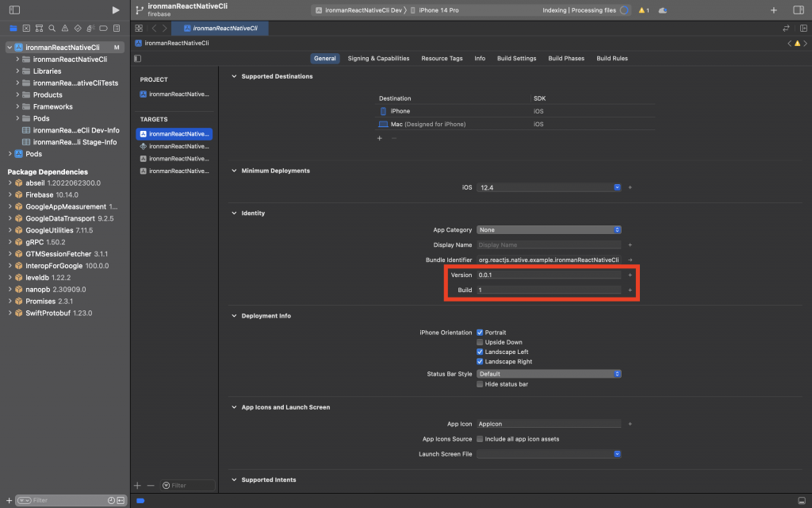Click the targets Filter field
This screenshot has height=508, width=812.
187,486
